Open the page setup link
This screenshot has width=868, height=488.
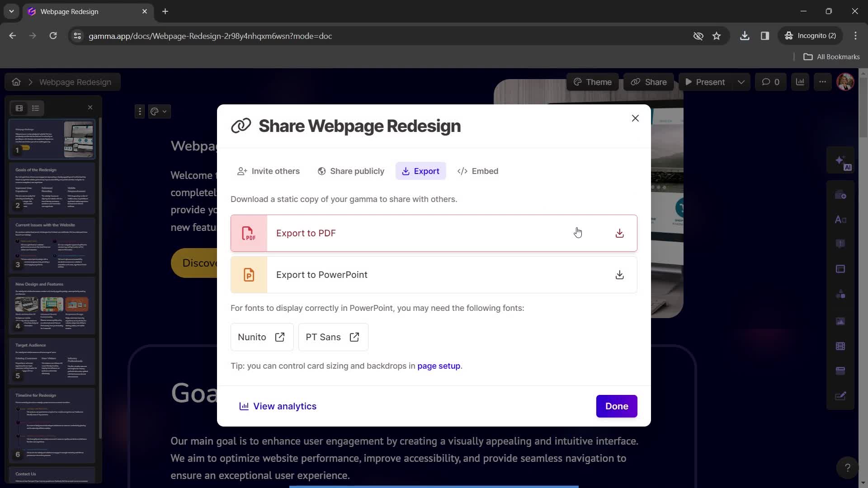[x=439, y=365]
